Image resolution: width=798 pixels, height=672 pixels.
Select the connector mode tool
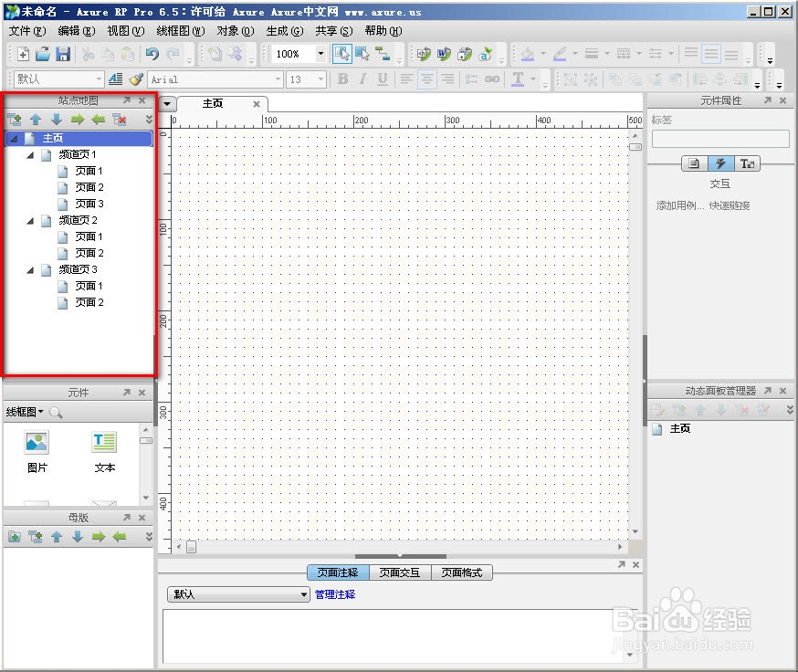point(383,54)
